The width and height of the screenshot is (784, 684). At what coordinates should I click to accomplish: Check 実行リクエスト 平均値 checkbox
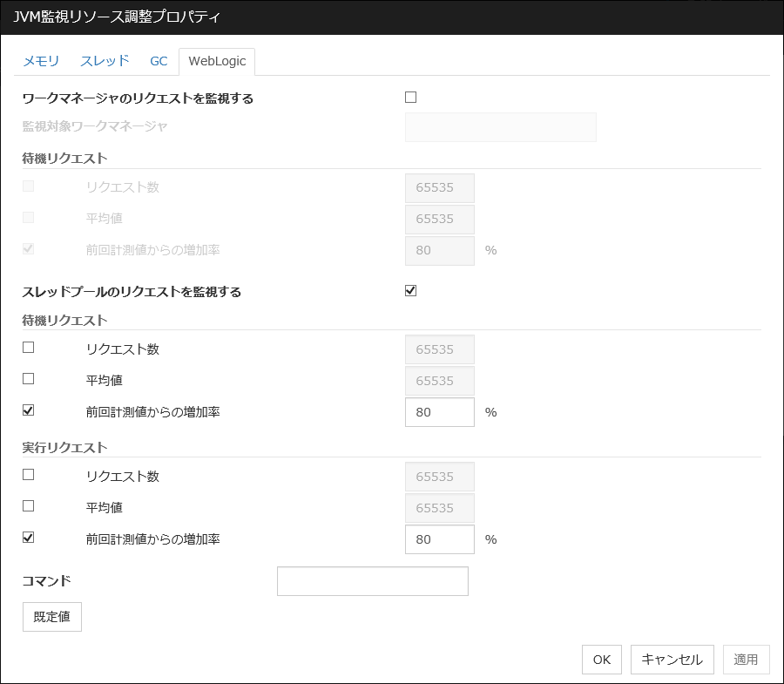pos(29,506)
